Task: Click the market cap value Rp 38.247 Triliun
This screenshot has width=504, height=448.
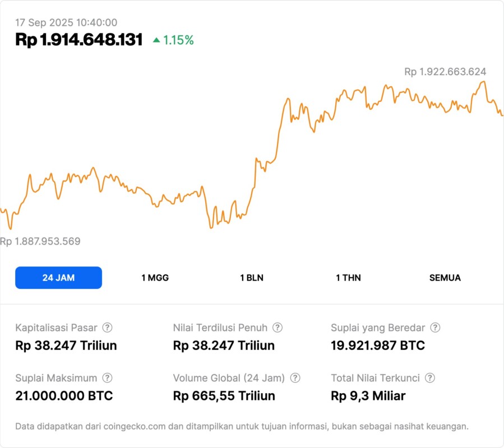Action: pos(66,346)
